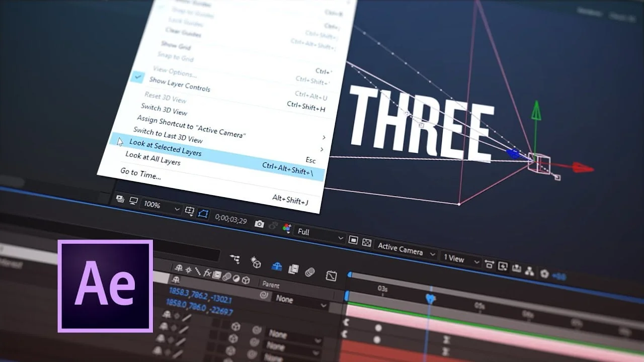Viewport: 644px width, 362px height.
Task: Toggle the Region of Interest button
Action: [353, 240]
